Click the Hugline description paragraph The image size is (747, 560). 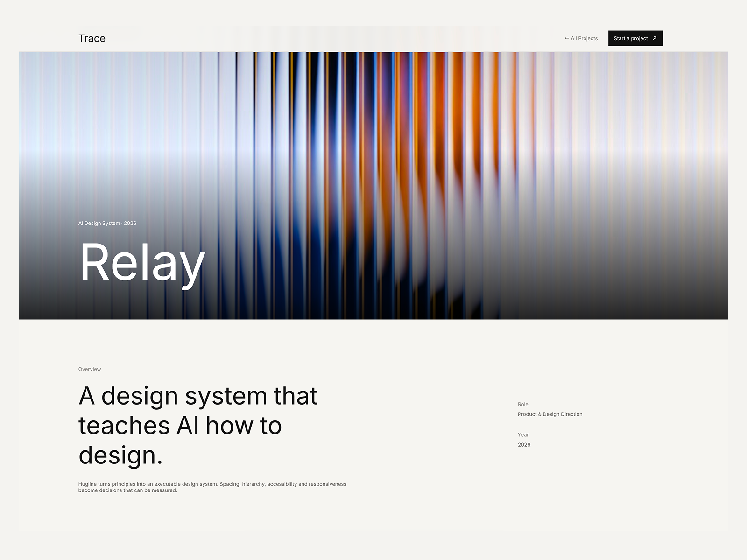[212, 487]
